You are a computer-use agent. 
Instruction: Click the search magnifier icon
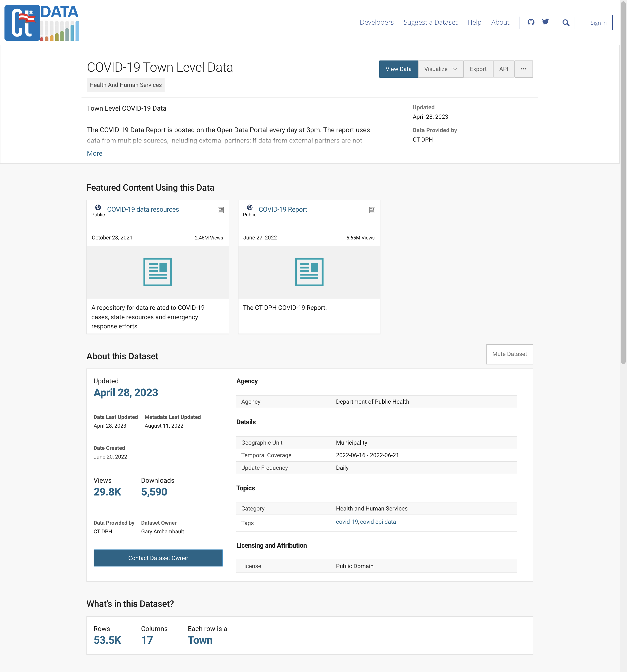566,23
